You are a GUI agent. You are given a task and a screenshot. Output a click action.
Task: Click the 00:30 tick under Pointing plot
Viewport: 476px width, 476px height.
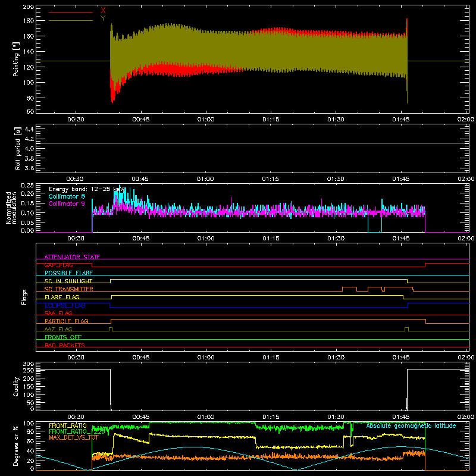[x=76, y=120]
